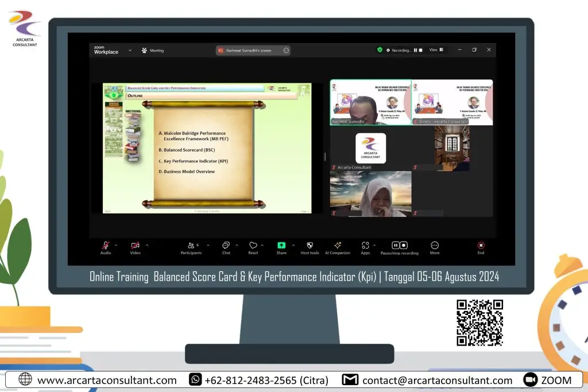
Task: Click the green Share screen button
Action: (x=281, y=245)
